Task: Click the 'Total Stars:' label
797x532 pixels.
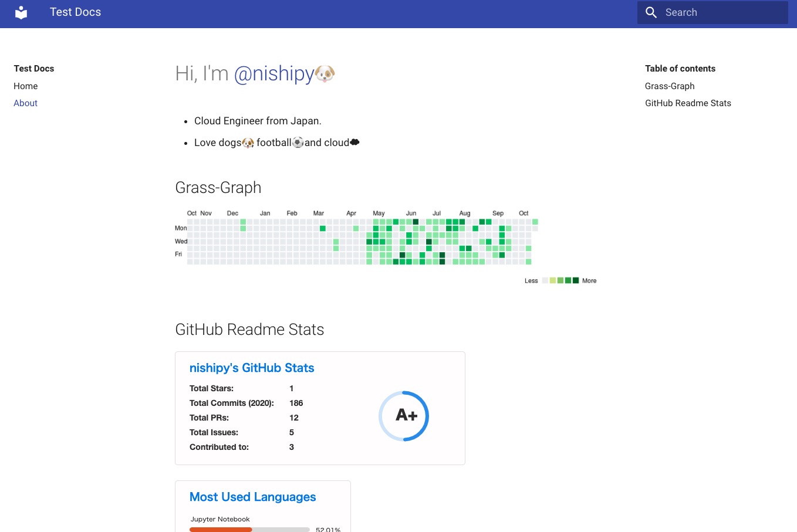Action: pos(211,388)
